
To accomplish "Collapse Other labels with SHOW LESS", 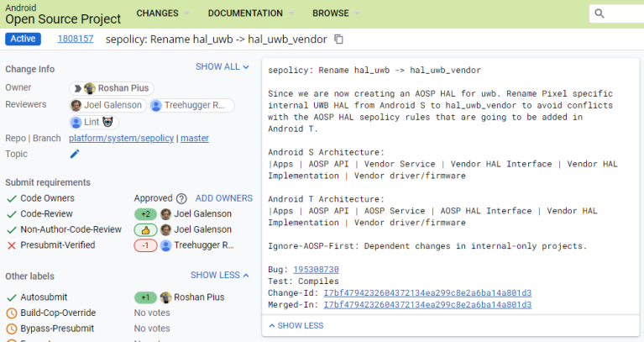I will point(220,275).
